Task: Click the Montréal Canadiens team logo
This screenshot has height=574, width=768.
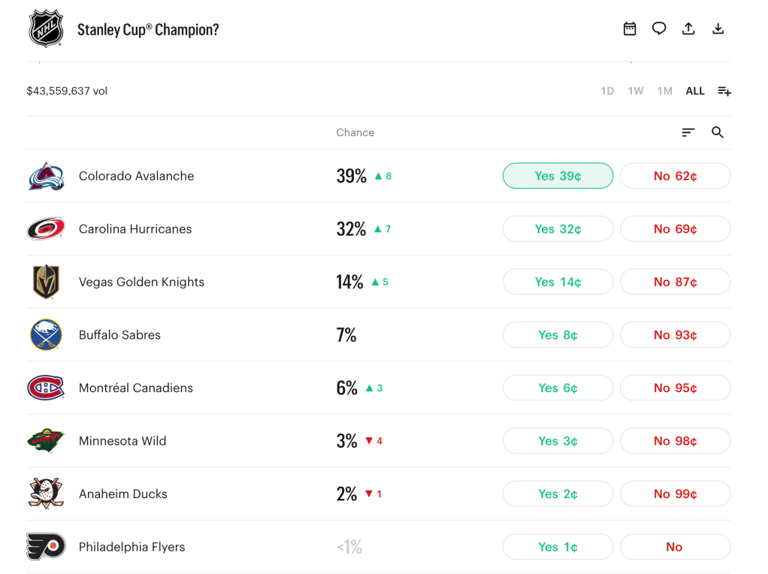Action: [x=46, y=388]
